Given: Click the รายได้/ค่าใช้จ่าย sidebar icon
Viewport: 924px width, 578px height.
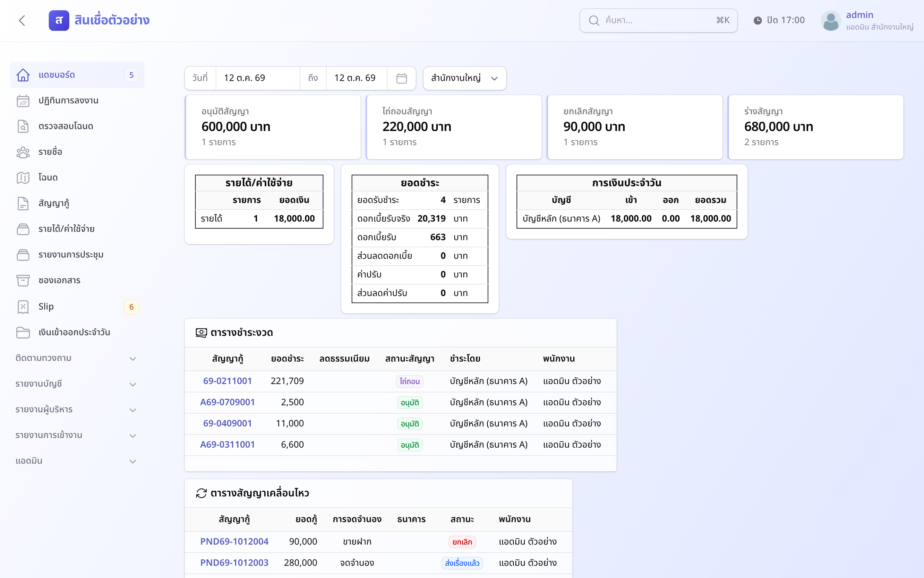Looking at the screenshot, I should pos(23,229).
